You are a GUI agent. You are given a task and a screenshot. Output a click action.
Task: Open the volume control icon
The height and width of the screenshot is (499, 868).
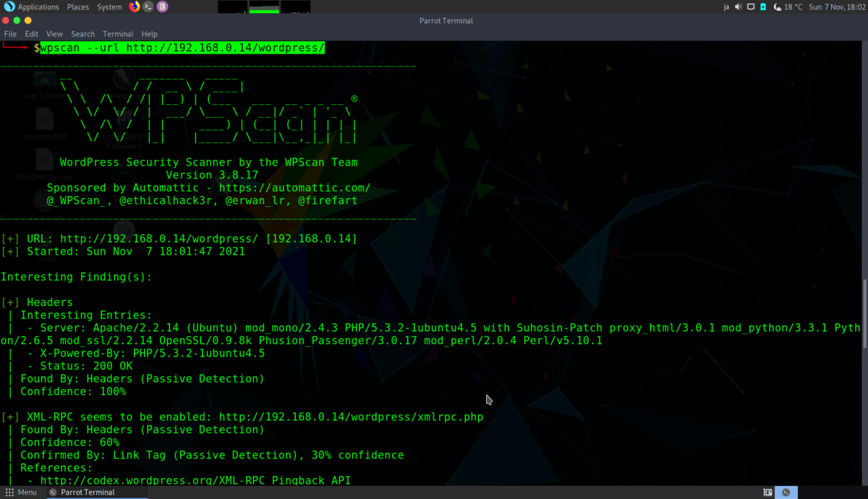739,7
